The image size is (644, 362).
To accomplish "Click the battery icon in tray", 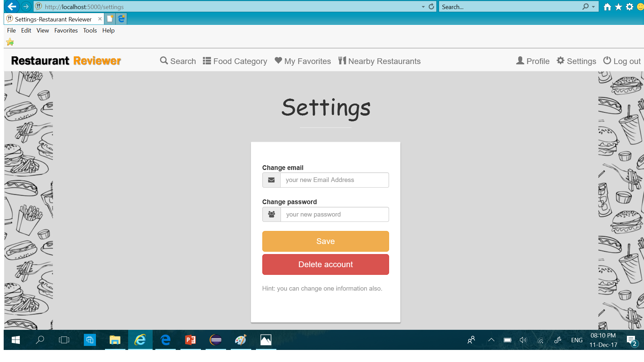I will [507, 340].
